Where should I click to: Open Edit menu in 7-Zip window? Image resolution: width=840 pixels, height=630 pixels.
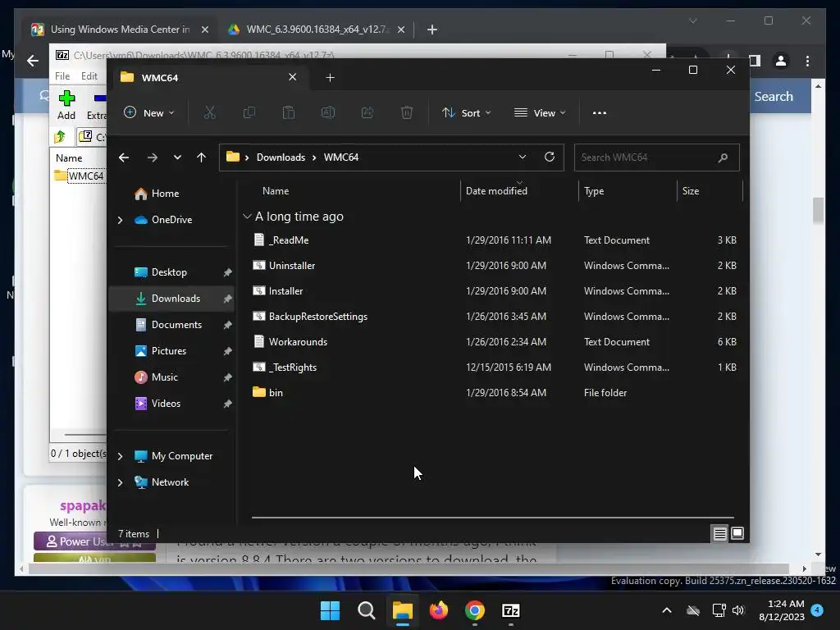(x=89, y=76)
